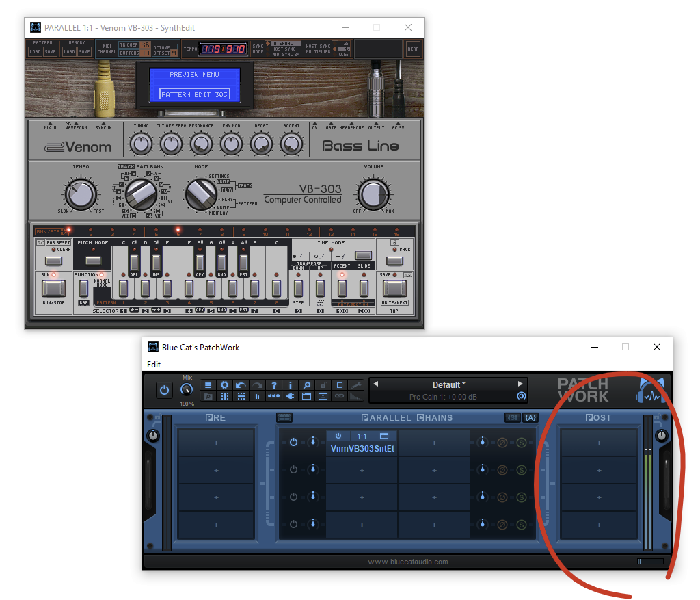700x600 pixels.
Task: Click the redo arrow in PatchWork toolbar
Action: click(x=258, y=385)
